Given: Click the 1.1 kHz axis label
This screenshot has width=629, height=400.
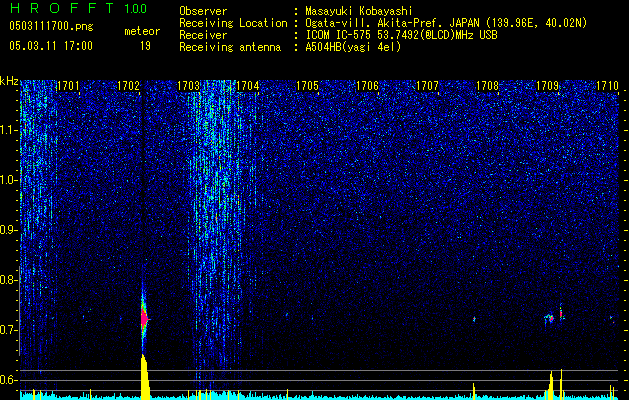Looking at the screenshot, I should (8, 130).
